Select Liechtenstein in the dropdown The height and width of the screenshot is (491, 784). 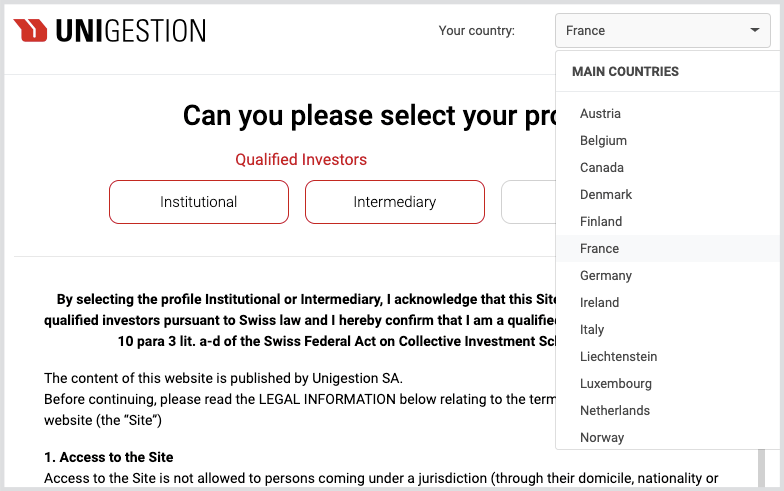[668, 356]
